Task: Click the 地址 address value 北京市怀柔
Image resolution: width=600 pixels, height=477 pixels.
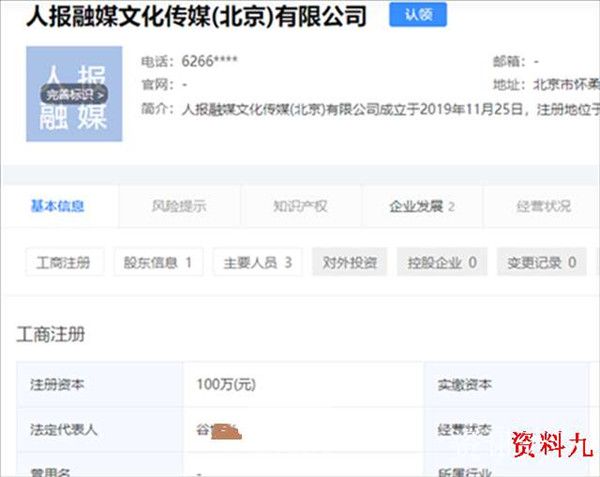Action: 566,85
